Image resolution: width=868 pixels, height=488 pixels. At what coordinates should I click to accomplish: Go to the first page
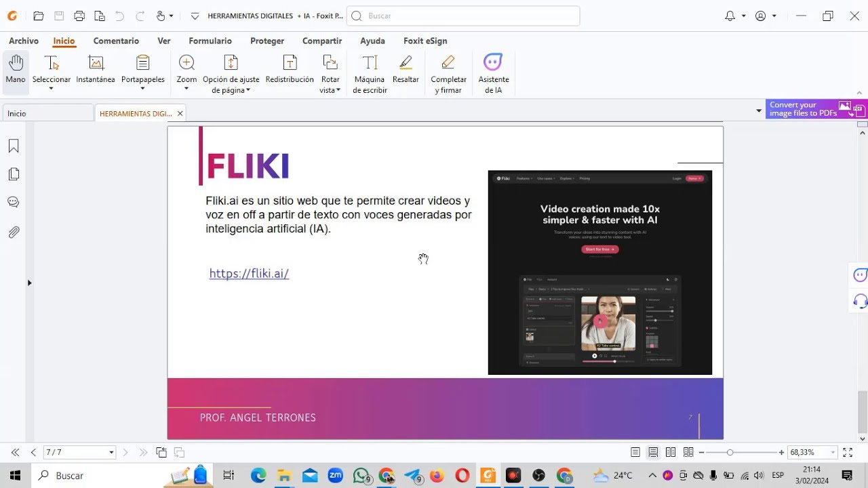pos(15,452)
